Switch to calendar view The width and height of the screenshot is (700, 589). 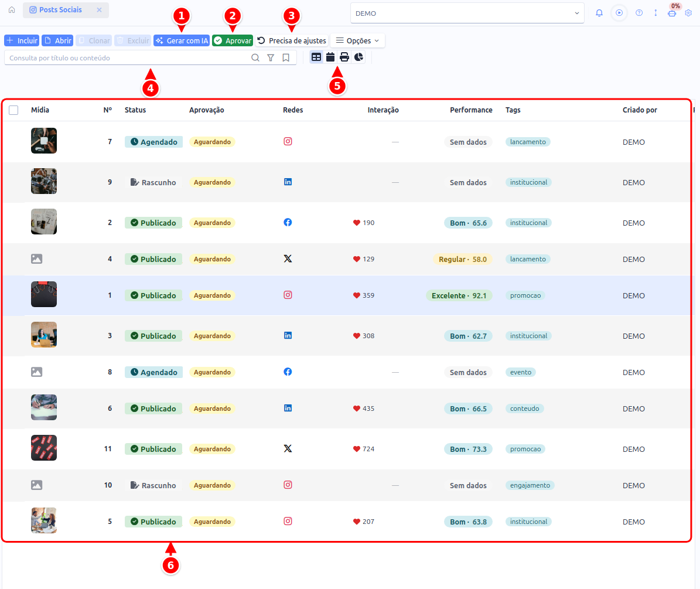pyautogui.click(x=330, y=57)
